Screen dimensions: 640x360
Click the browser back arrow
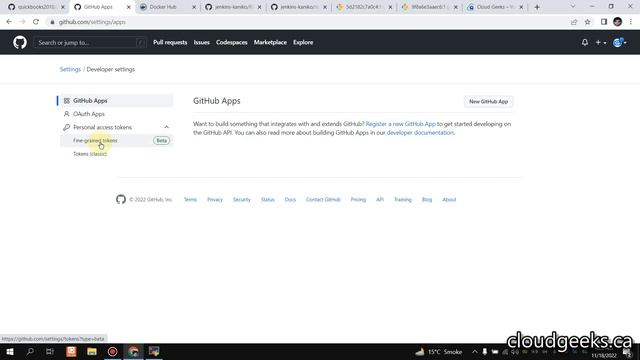(9, 22)
